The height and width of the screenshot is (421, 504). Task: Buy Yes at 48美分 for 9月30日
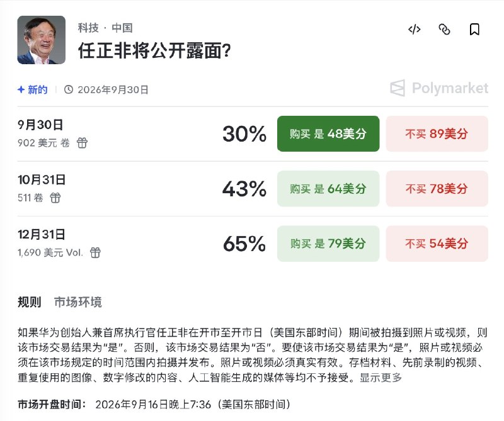328,133
